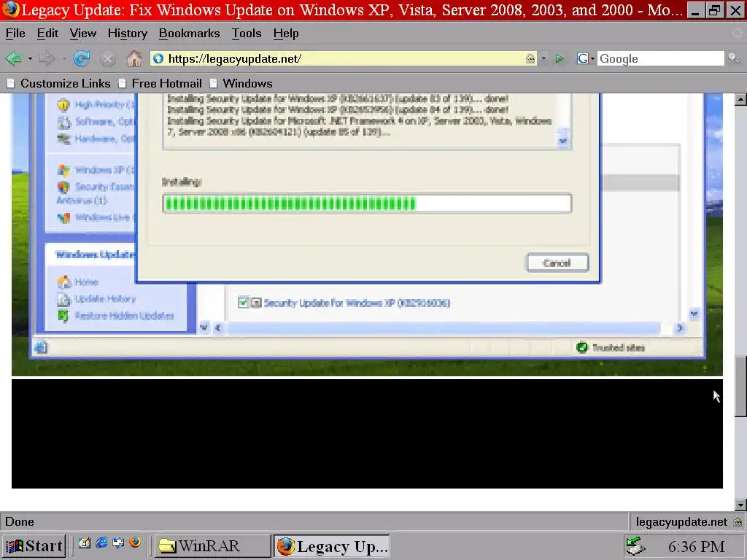Open the Tools menu
The image size is (747, 560).
pyautogui.click(x=247, y=34)
